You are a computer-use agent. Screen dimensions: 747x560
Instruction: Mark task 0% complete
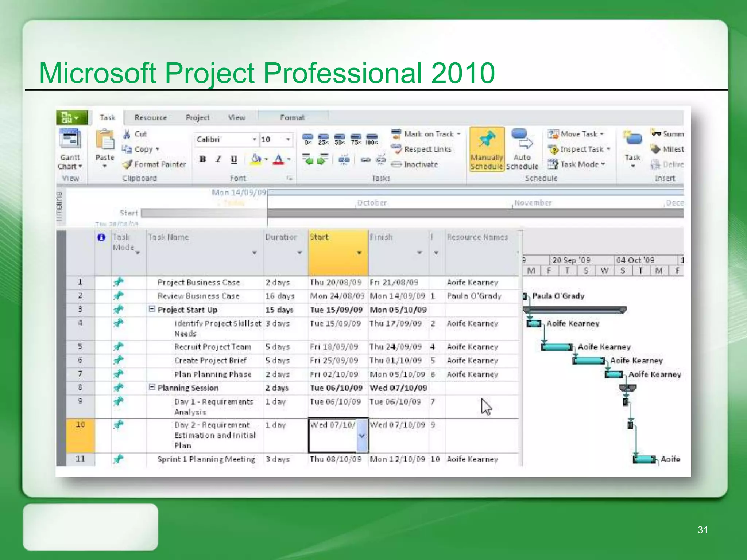click(x=308, y=139)
